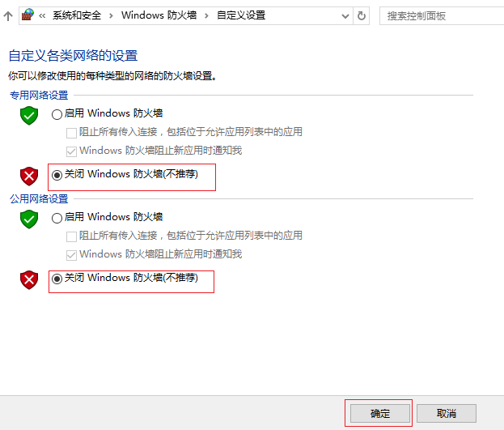Expand the chevron after Windows 防火墙 breadcrumb
Viewport: 504px width, 430px height.
(x=207, y=15)
